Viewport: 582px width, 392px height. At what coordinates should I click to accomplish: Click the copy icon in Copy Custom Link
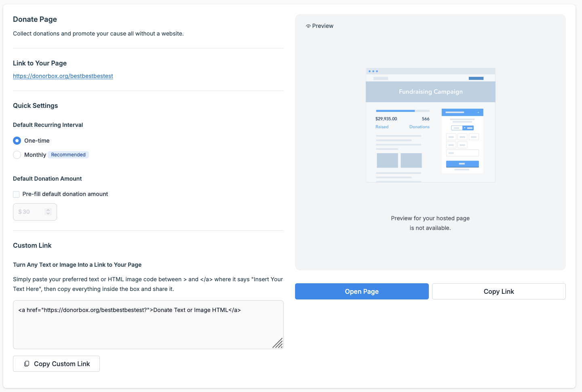pyautogui.click(x=27, y=364)
